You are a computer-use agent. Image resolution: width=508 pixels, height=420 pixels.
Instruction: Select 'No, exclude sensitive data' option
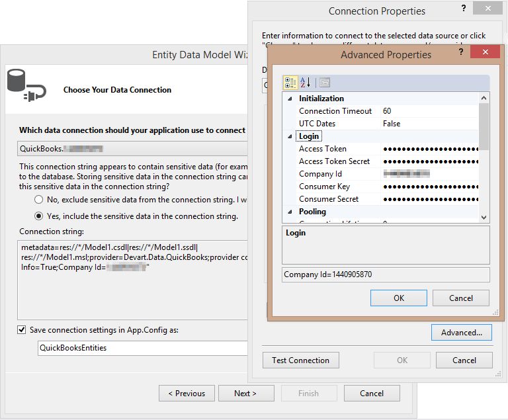click(39, 199)
